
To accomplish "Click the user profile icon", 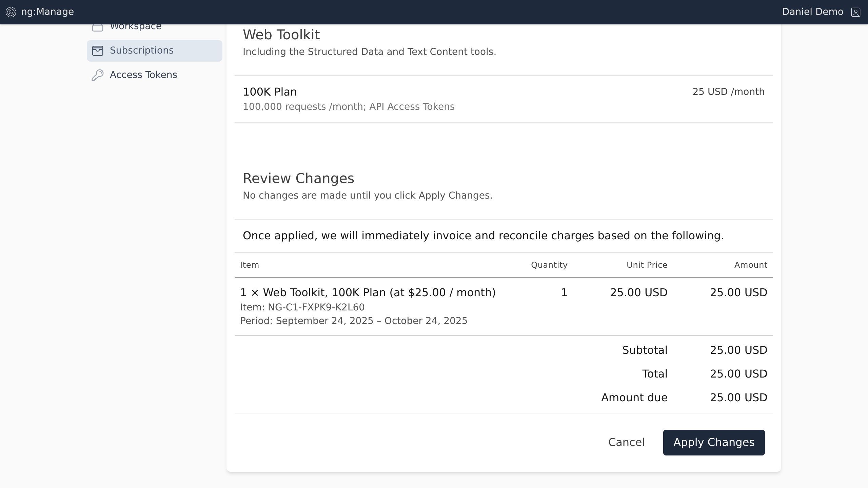I will (855, 12).
